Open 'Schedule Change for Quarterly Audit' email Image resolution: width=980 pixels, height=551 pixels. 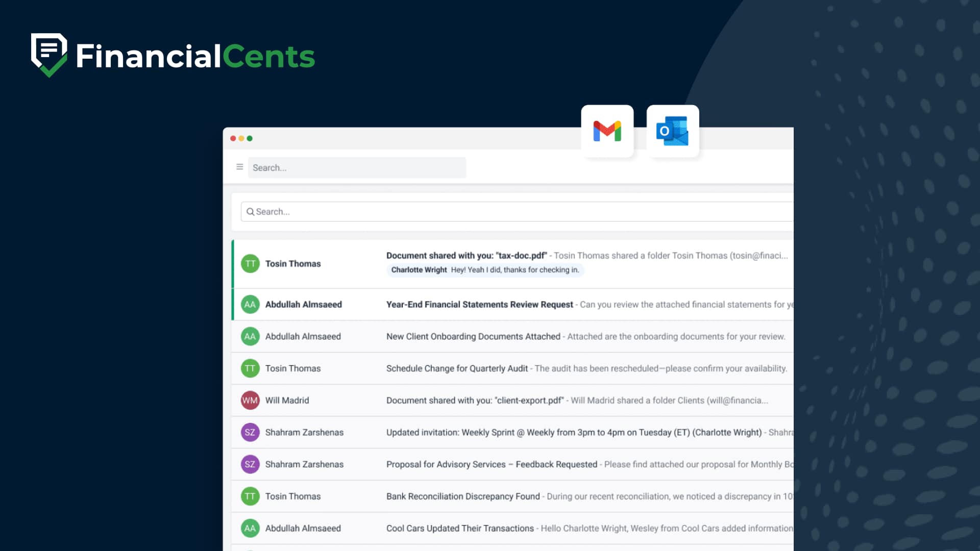[x=513, y=368]
